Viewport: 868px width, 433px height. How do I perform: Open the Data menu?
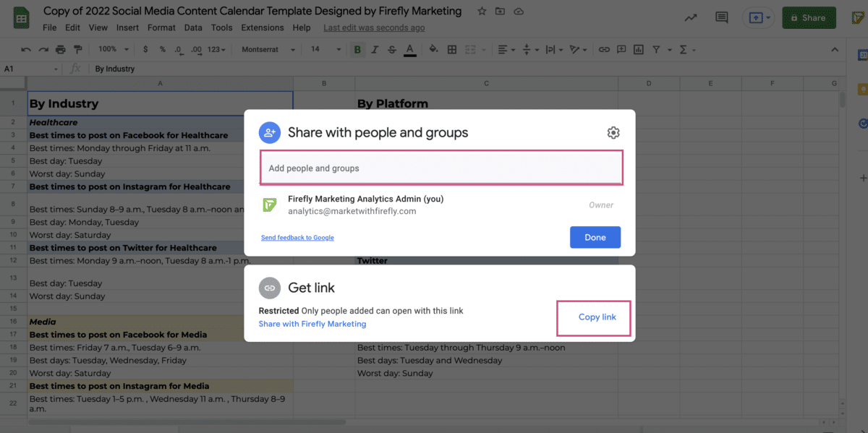pos(193,27)
